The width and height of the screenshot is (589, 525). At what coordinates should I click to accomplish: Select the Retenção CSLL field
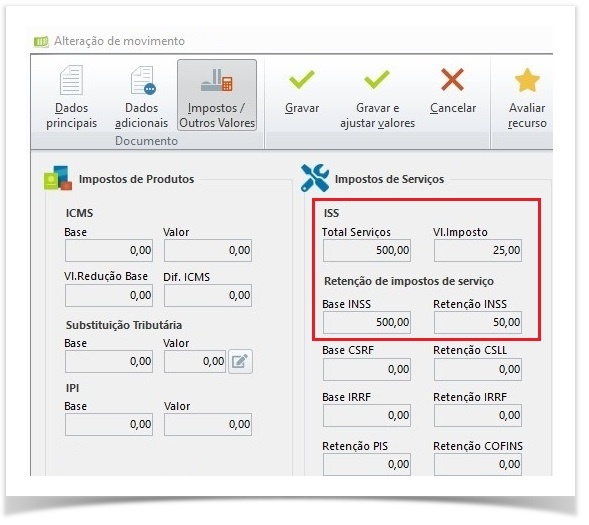pos(478,370)
